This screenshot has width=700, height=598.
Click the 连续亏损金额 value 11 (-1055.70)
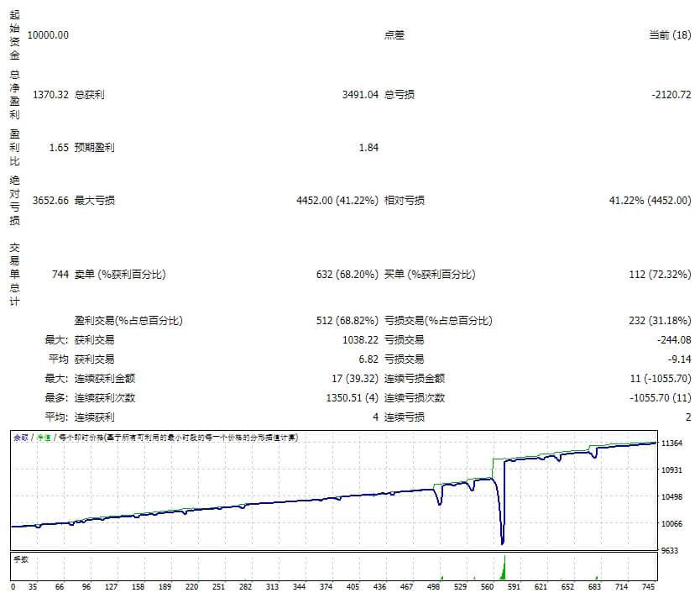coord(659,378)
